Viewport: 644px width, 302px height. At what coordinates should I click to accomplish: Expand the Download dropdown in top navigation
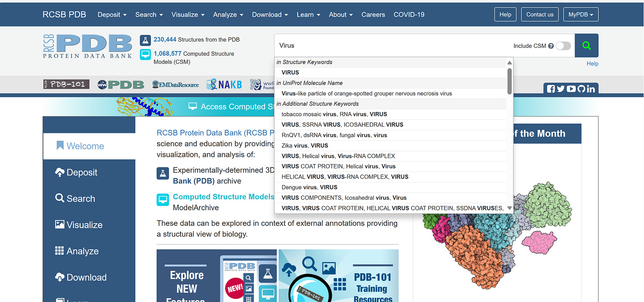pyautogui.click(x=270, y=15)
